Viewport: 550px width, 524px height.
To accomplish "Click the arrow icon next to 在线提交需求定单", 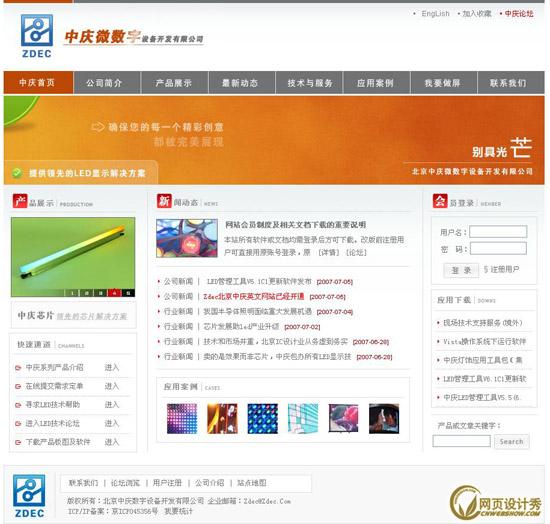I will [x=18, y=387].
